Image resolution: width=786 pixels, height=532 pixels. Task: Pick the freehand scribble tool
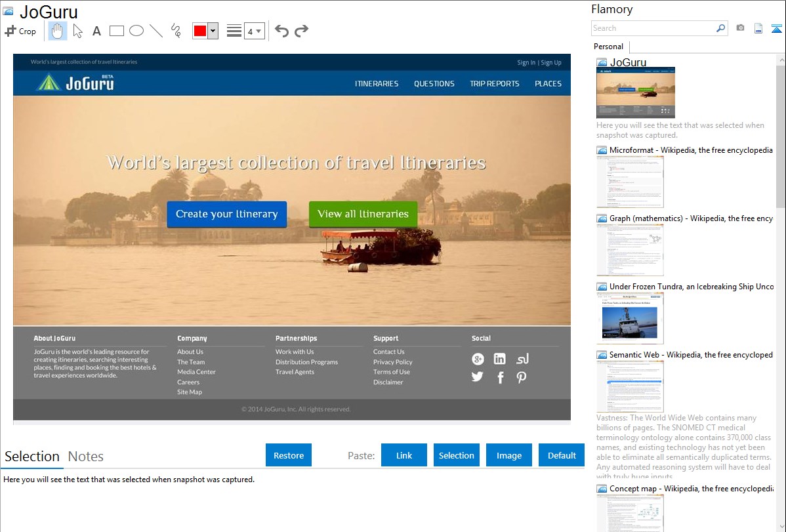(175, 31)
